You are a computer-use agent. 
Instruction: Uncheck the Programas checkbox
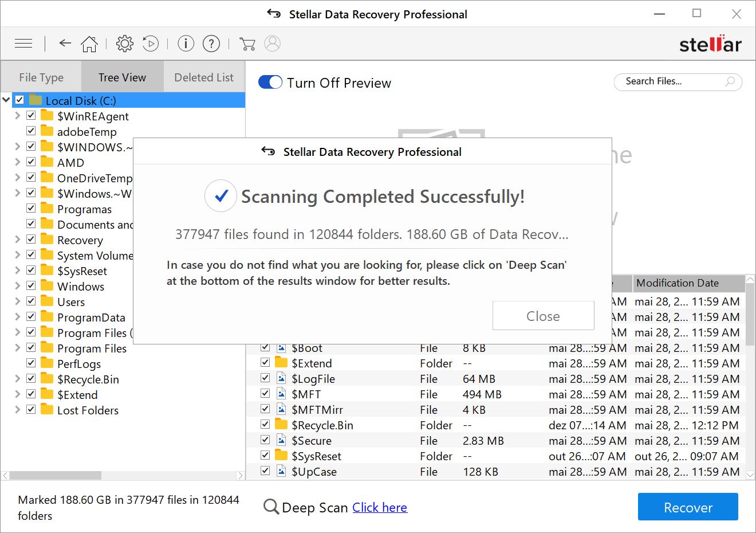(31, 208)
